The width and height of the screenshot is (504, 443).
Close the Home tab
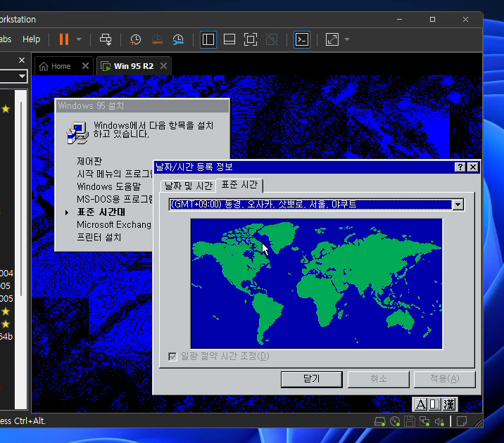point(85,66)
